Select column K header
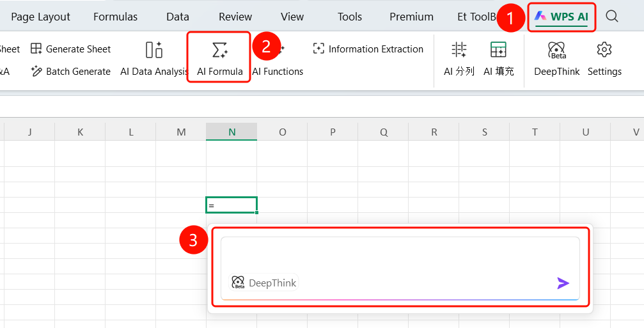Image resolution: width=644 pixels, height=328 pixels. click(80, 132)
